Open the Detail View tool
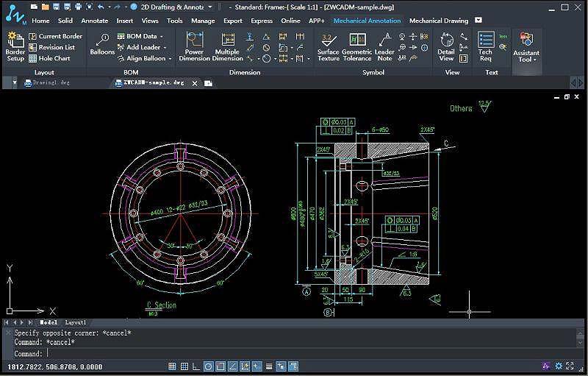588x376 pixels. tap(446, 46)
